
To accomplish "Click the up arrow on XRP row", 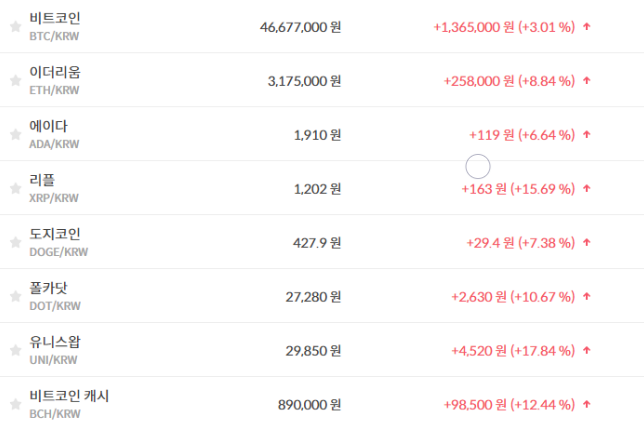I will pyautogui.click(x=586, y=188).
